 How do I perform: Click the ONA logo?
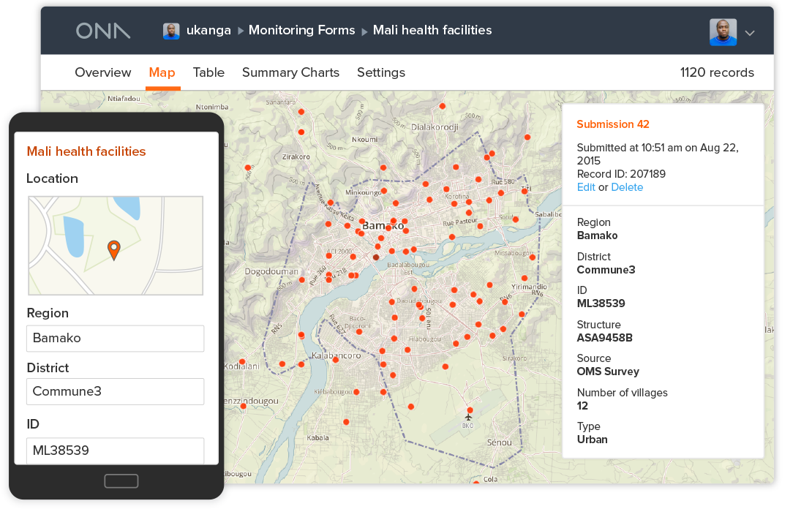pos(103,31)
